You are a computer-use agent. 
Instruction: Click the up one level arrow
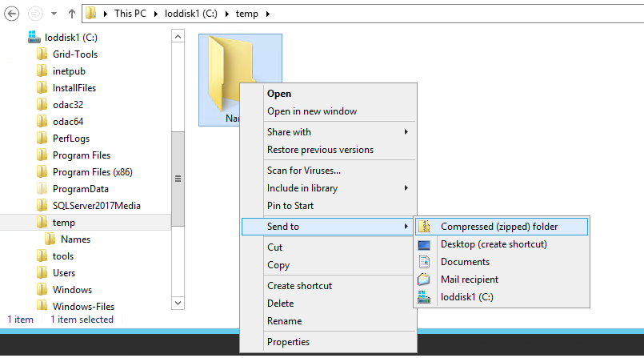tap(71, 14)
